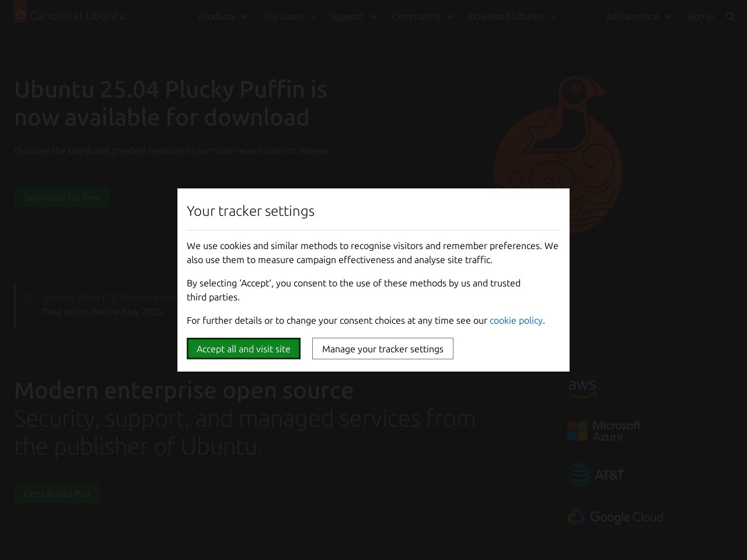The width and height of the screenshot is (747, 560).
Task: Follow the cookie policy link
Action: click(x=516, y=320)
